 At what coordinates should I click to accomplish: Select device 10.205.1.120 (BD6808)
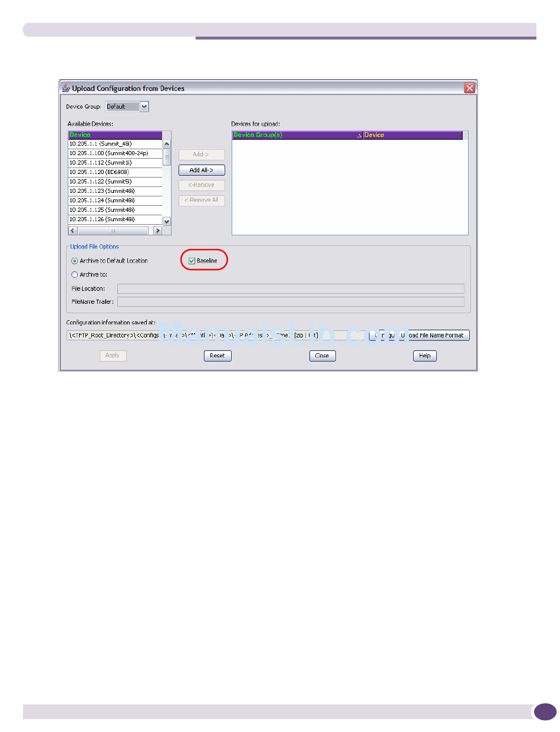[115, 172]
